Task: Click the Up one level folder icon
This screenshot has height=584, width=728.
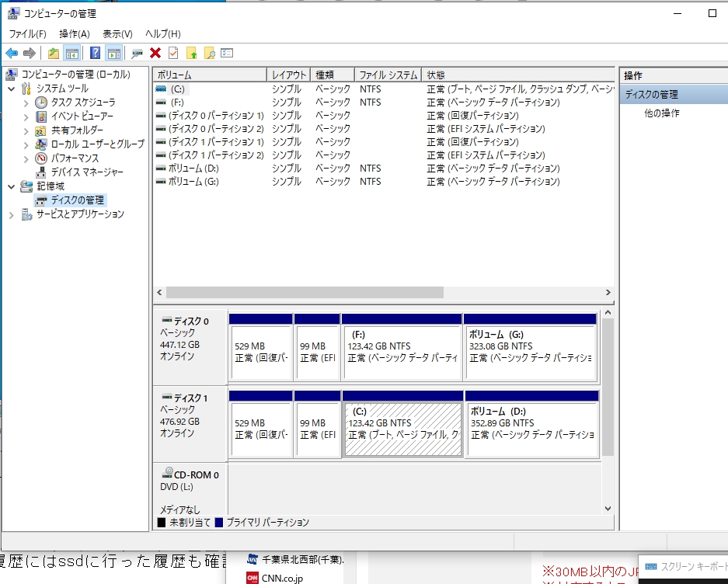Action: tap(54, 54)
